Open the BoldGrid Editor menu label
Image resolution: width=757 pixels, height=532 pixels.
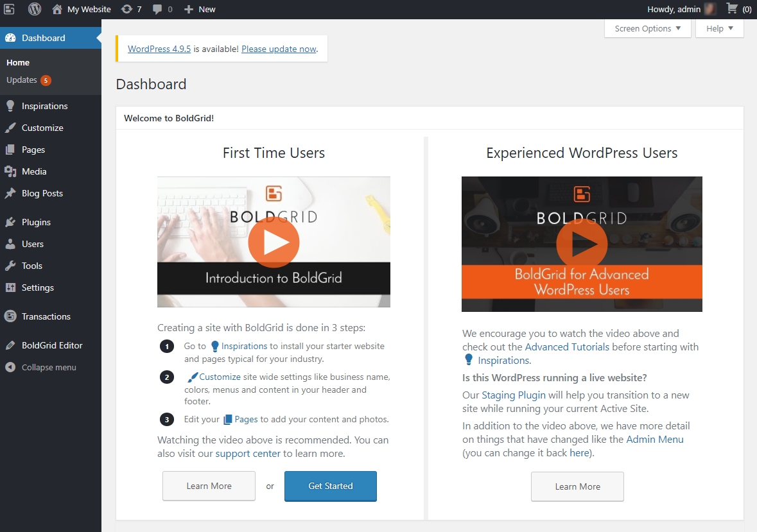(52, 345)
